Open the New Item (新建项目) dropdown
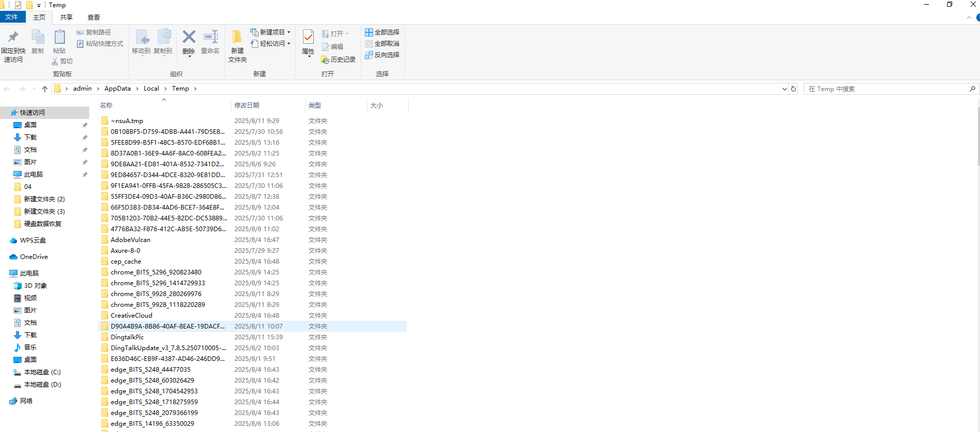Image resolution: width=980 pixels, height=432 pixels. pos(271,32)
